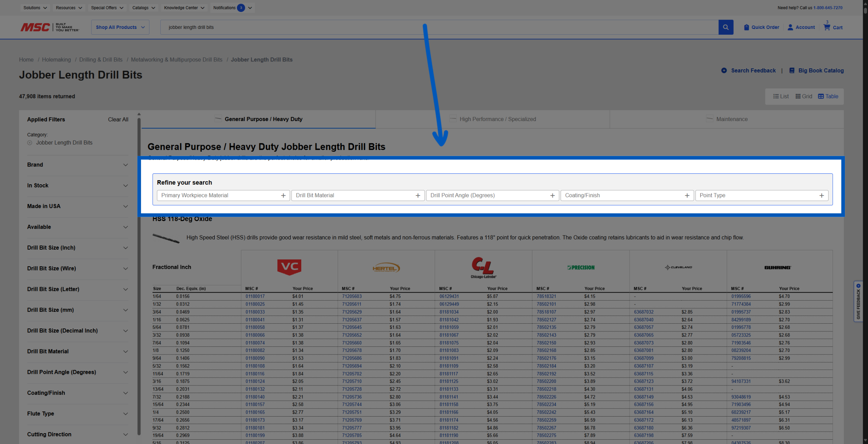The height and width of the screenshot is (444, 868).
Task: Expand sidebar Drill Point Angle filter
Action: tap(78, 372)
